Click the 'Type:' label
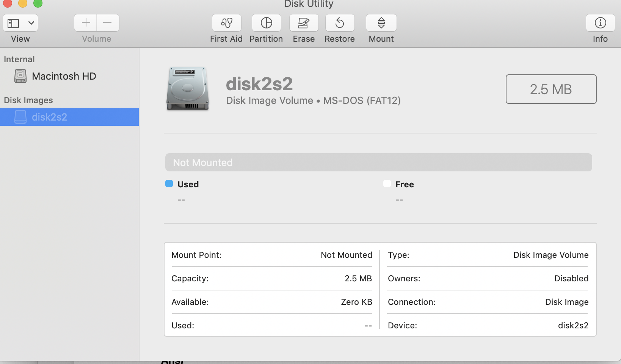The height and width of the screenshot is (364, 621). coord(398,255)
